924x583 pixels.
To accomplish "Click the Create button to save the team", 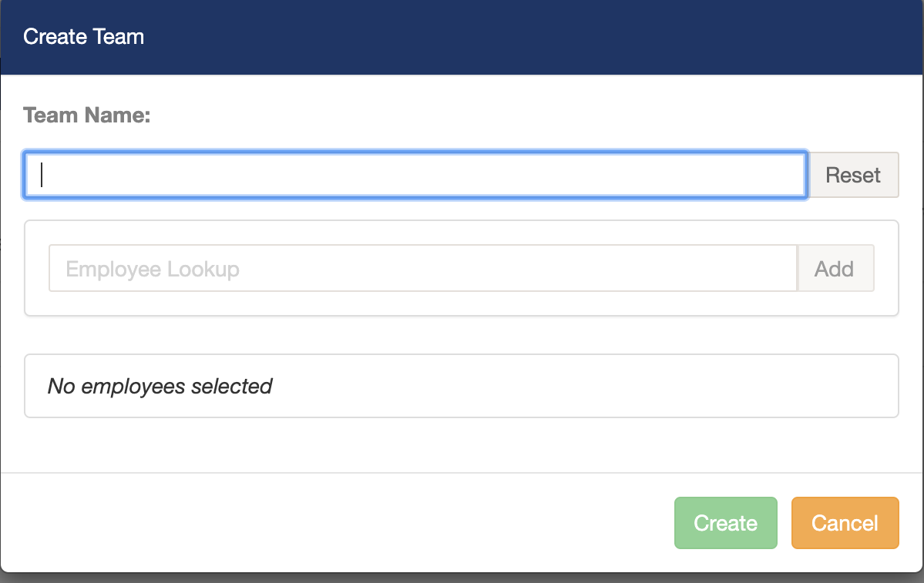I will coord(724,522).
